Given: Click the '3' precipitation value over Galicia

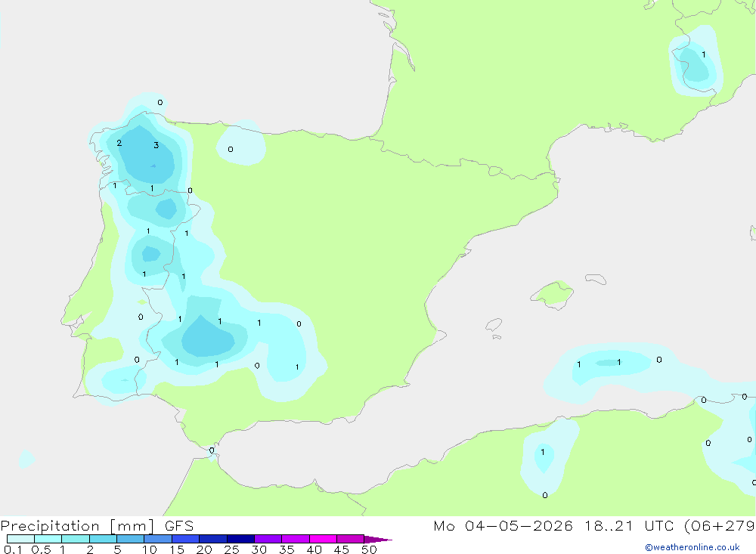Looking at the screenshot, I should 156,145.
